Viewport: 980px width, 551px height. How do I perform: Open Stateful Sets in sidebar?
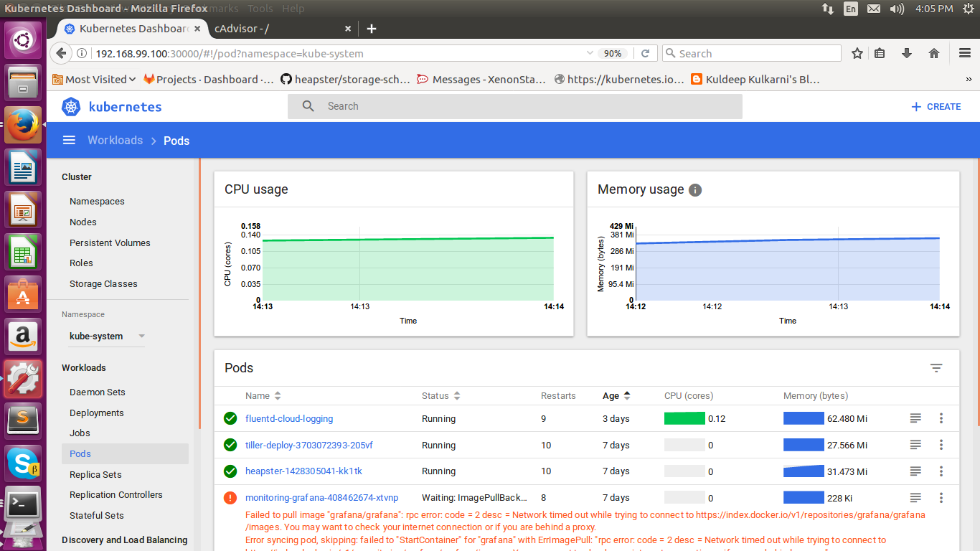(97, 516)
